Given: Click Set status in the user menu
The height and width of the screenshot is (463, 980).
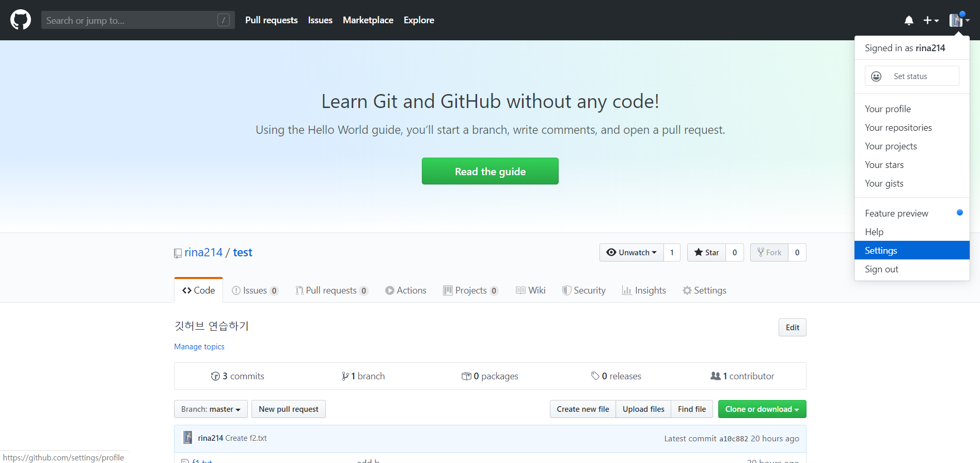Looking at the screenshot, I should point(912,76).
